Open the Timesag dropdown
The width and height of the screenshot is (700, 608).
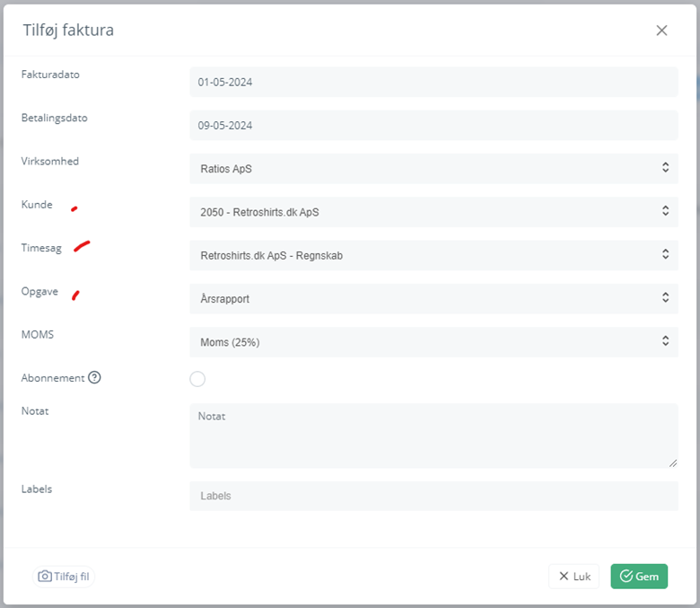(433, 255)
